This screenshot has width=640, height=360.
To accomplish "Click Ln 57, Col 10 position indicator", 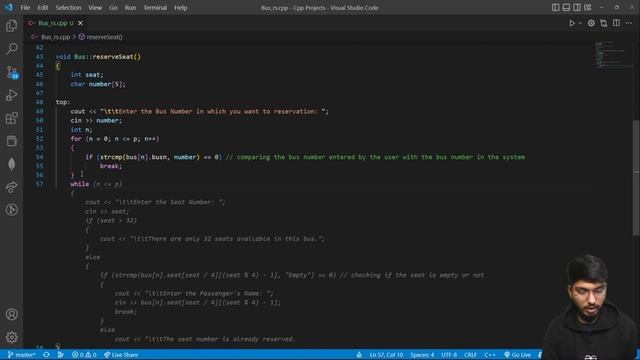I will tap(386, 355).
